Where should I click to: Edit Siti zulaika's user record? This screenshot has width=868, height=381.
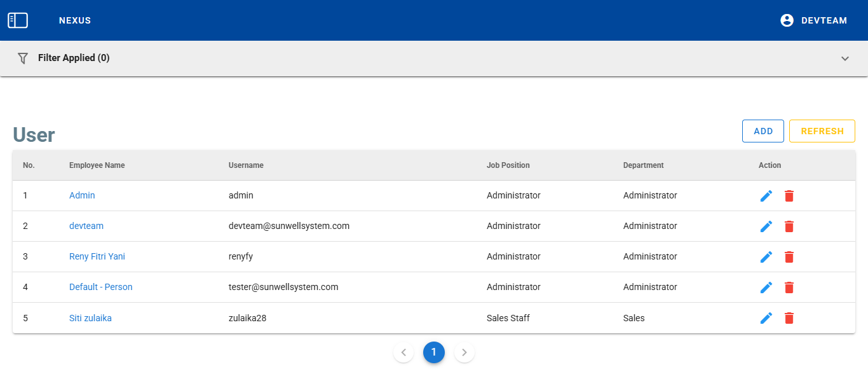(x=766, y=318)
